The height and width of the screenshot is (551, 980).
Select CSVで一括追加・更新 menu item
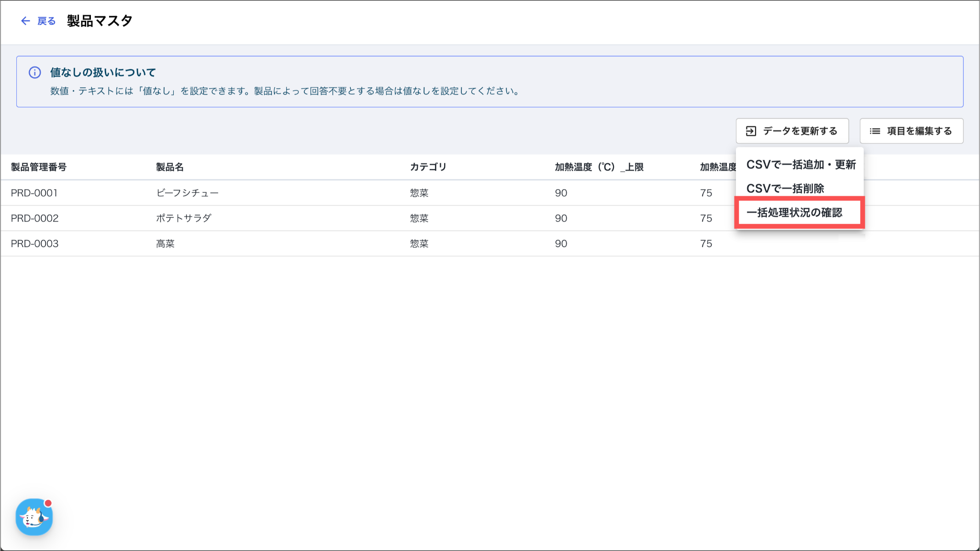coord(801,165)
